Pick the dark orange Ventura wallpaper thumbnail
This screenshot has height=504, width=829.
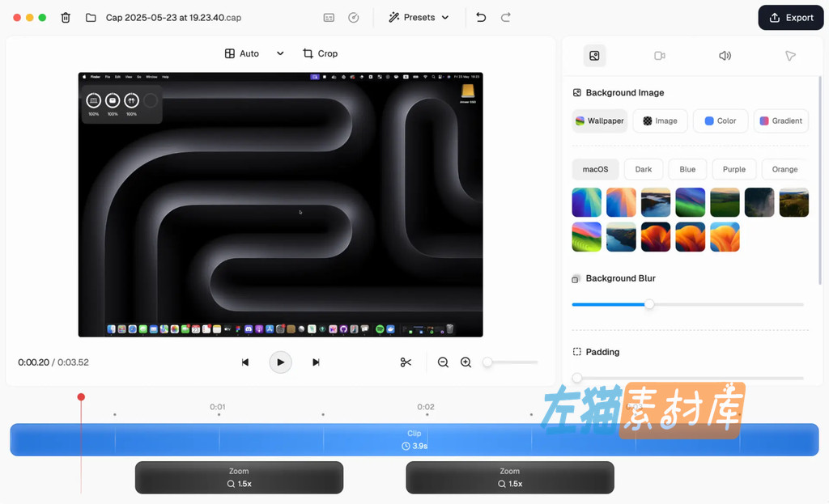click(656, 237)
